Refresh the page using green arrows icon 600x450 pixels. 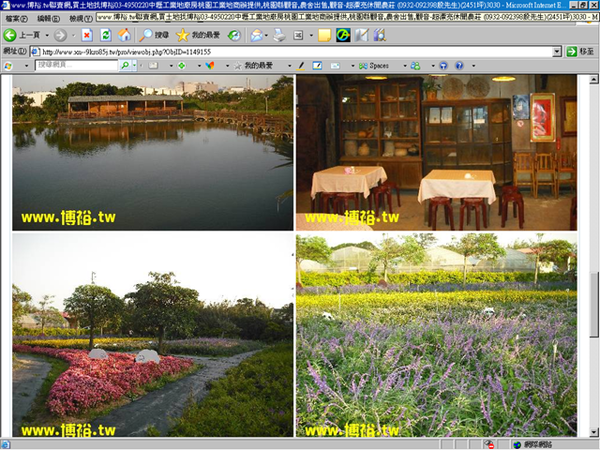(106, 35)
